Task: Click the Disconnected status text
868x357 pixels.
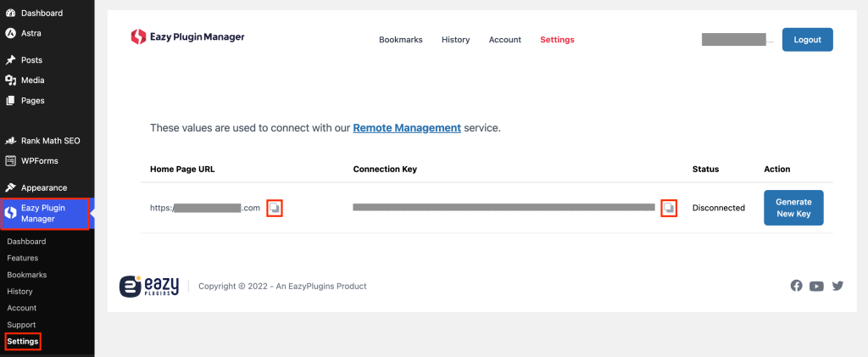Action: tap(719, 208)
